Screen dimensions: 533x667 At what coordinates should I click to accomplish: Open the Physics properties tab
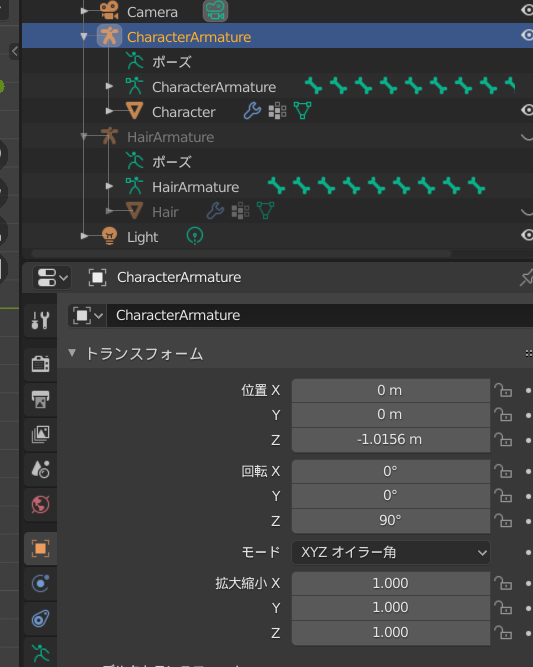click(40, 583)
